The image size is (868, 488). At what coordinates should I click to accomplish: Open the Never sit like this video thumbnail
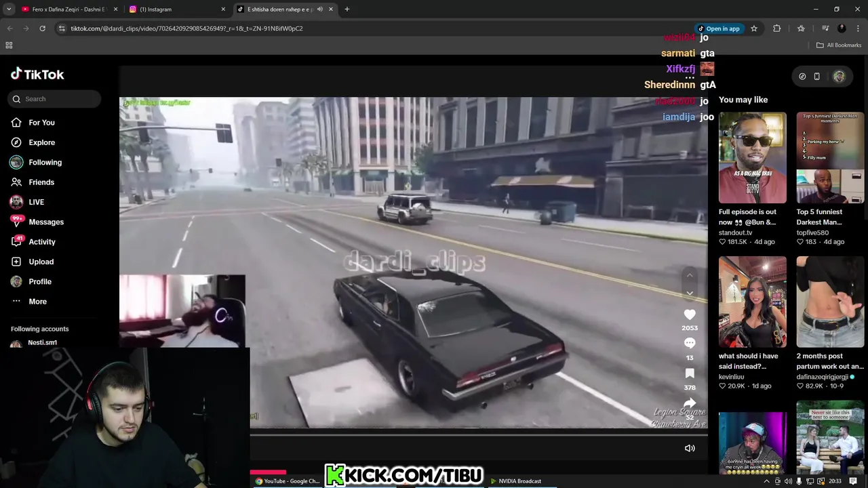pos(830,437)
